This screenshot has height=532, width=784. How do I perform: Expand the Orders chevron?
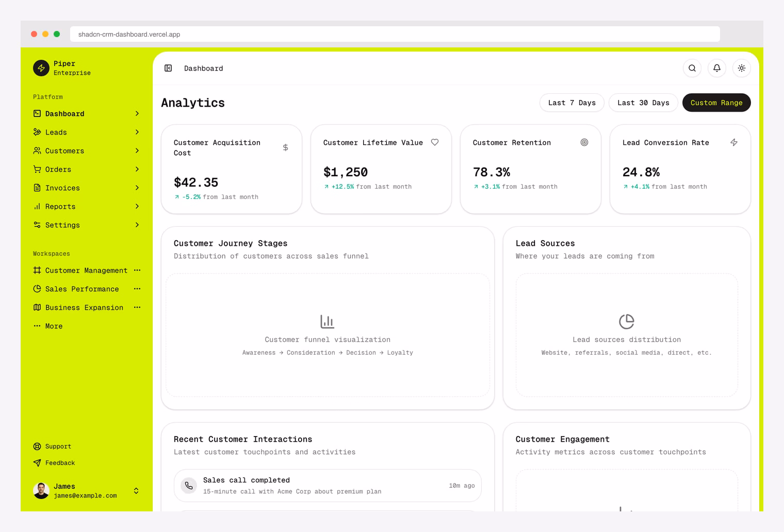[x=137, y=169]
